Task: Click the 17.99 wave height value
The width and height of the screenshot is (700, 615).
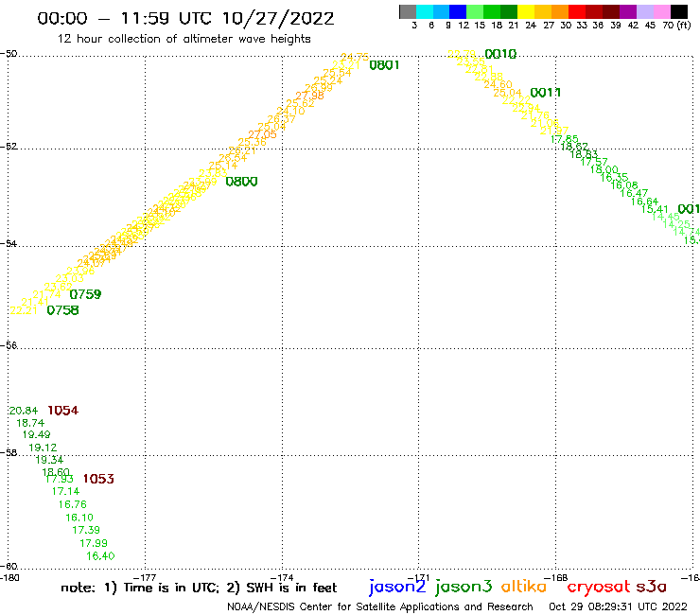Action: point(94,543)
